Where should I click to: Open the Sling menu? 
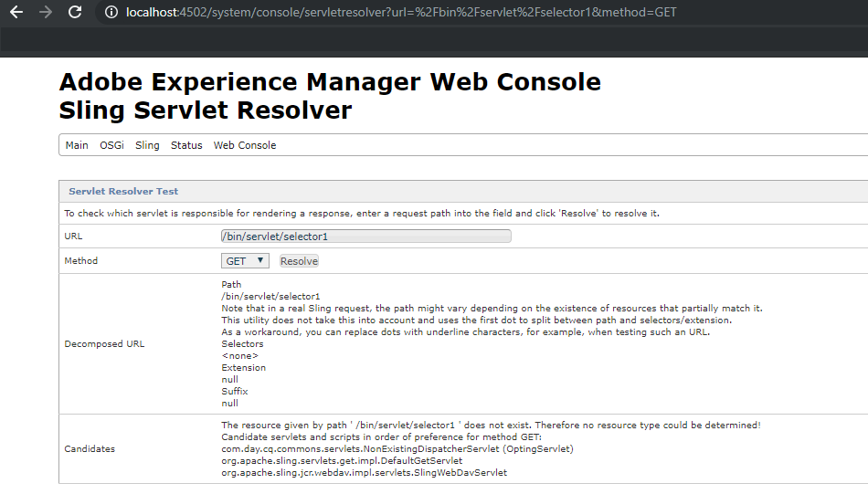[x=147, y=145]
